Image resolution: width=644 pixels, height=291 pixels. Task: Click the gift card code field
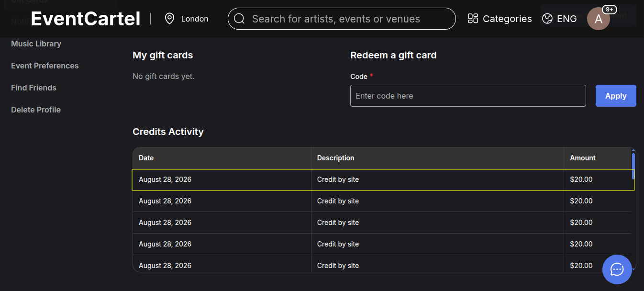(x=468, y=96)
